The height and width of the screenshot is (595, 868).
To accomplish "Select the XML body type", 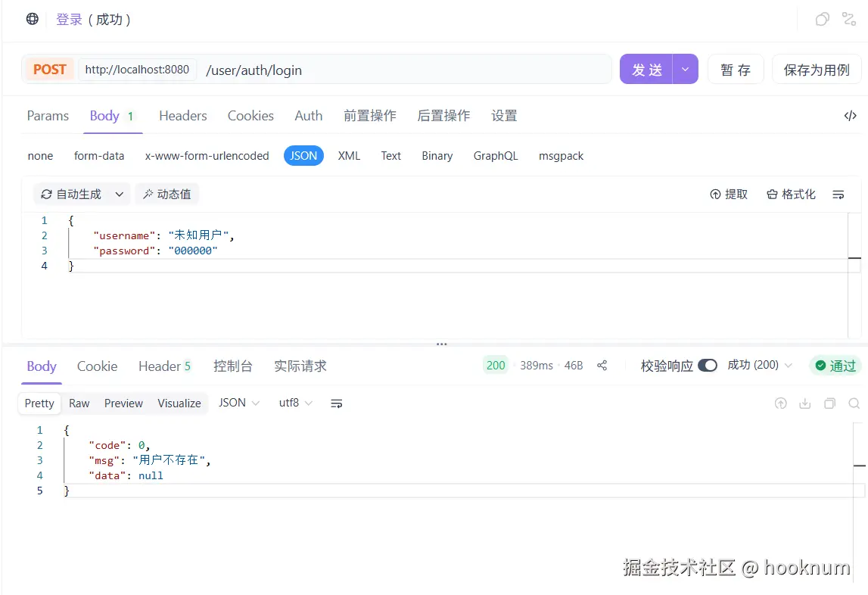I will [x=350, y=156].
